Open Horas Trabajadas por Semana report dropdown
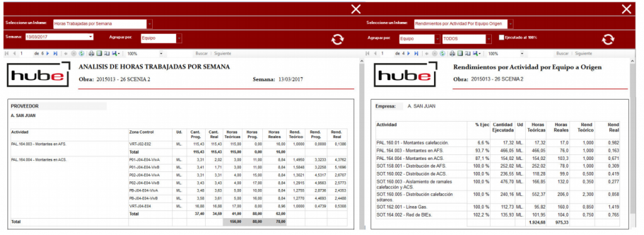 150,24
